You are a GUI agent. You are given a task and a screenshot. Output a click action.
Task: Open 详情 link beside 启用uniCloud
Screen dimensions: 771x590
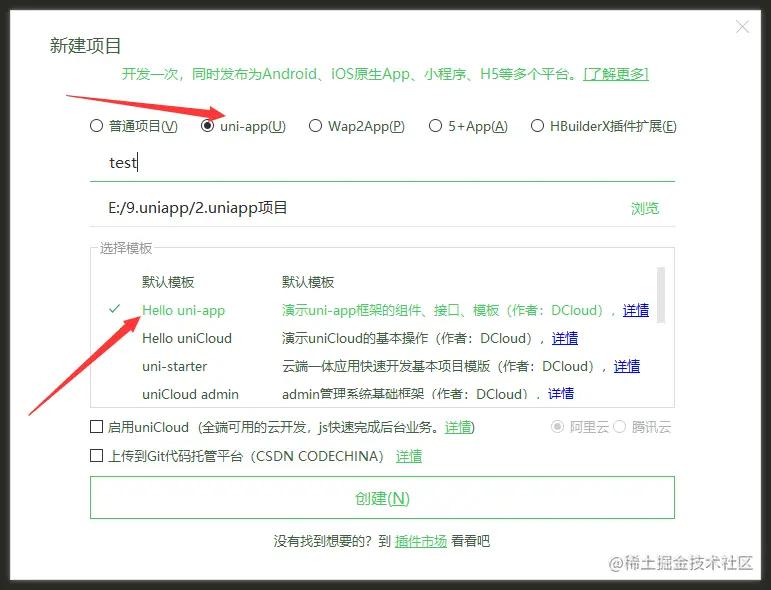tap(458, 427)
